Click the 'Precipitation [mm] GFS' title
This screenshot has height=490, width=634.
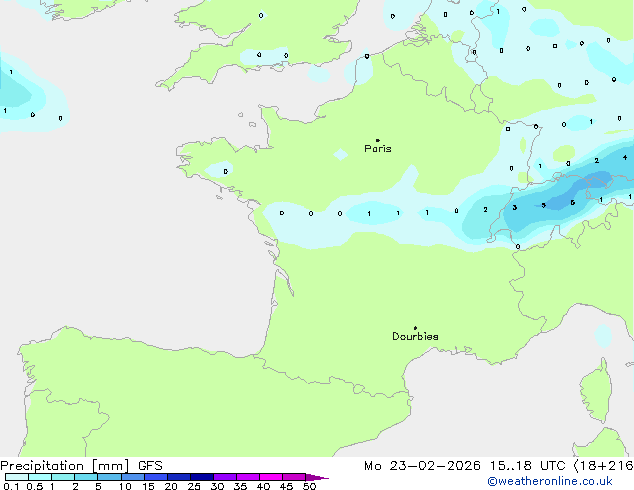tap(81, 466)
